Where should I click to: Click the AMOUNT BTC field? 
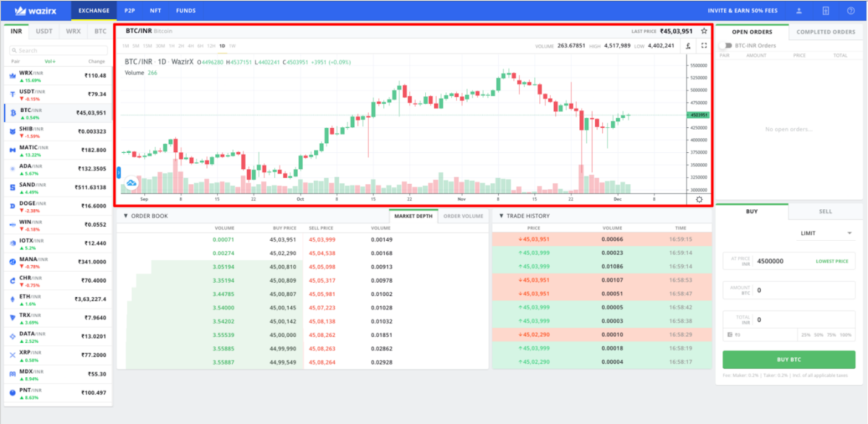pos(789,291)
